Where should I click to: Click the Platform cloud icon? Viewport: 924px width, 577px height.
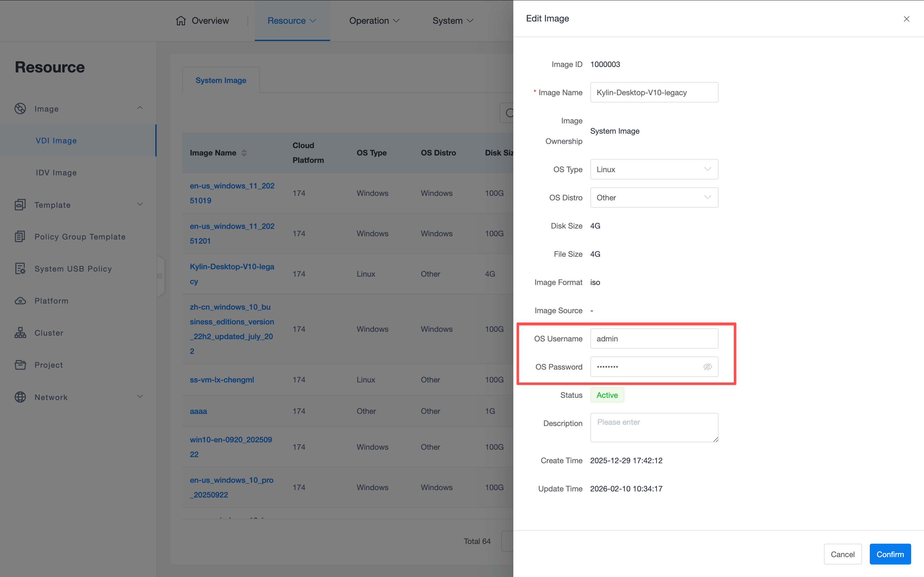[20, 301]
